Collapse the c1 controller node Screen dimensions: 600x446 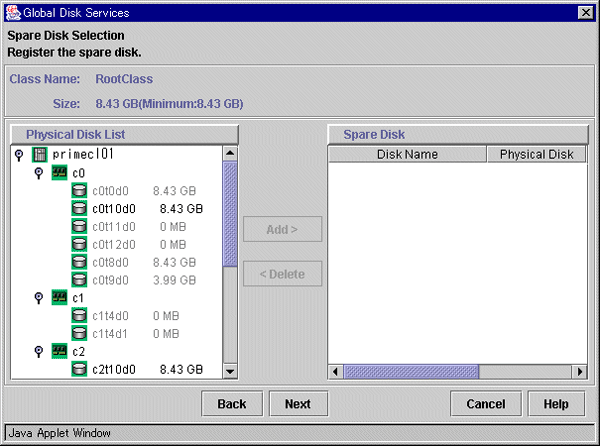(39, 298)
